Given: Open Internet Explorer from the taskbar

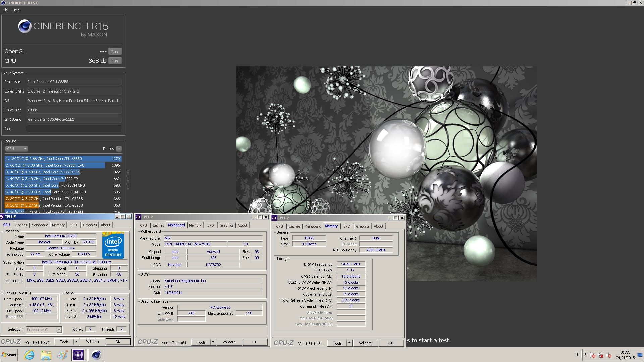Looking at the screenshot, I should 30,355.
